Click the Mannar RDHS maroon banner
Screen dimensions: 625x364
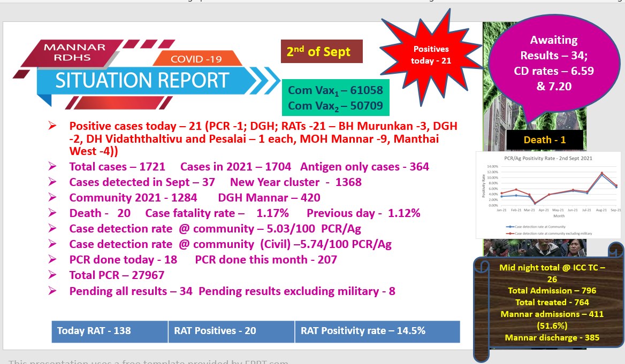[x=72, y=52]
